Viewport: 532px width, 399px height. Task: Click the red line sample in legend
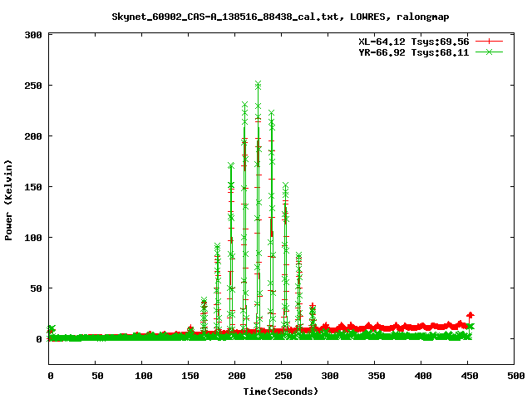click(x=489, y=42)
